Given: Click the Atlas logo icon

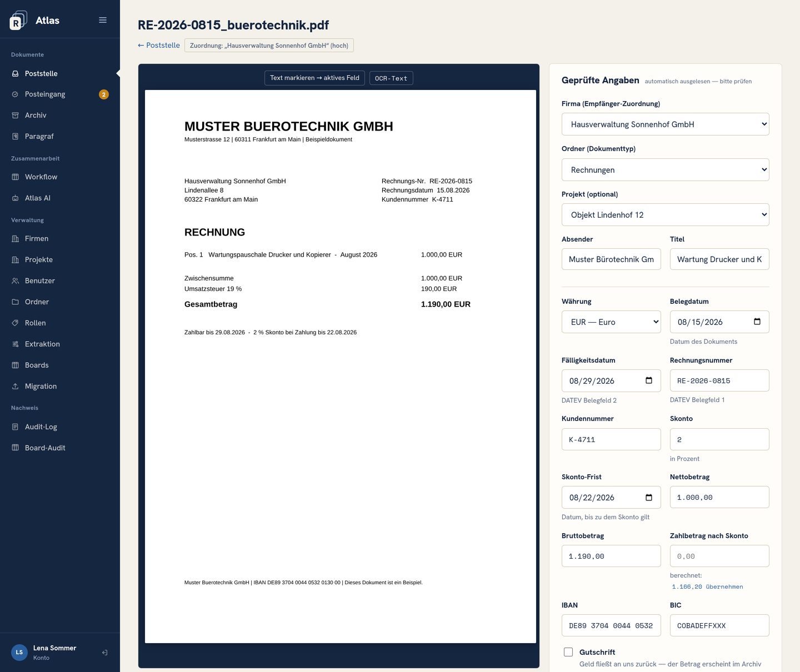Looking at the screenshot, I should point(18,21).
